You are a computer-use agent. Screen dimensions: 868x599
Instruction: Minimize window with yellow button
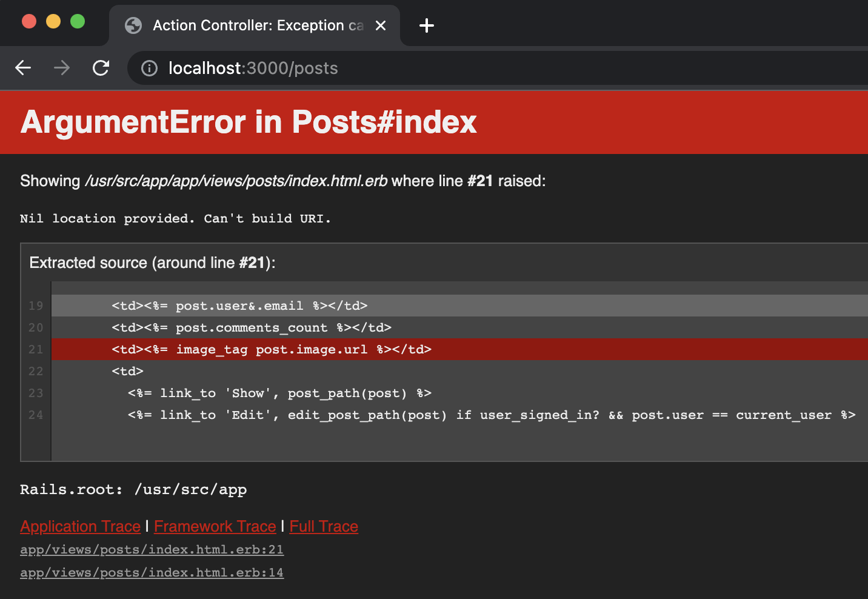53,21
